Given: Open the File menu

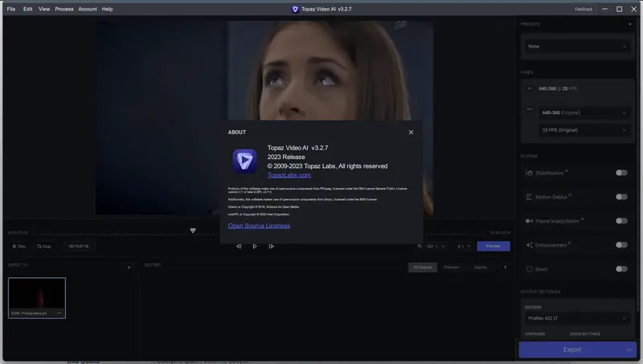Looking at the screenshot, I should [11, 9].
